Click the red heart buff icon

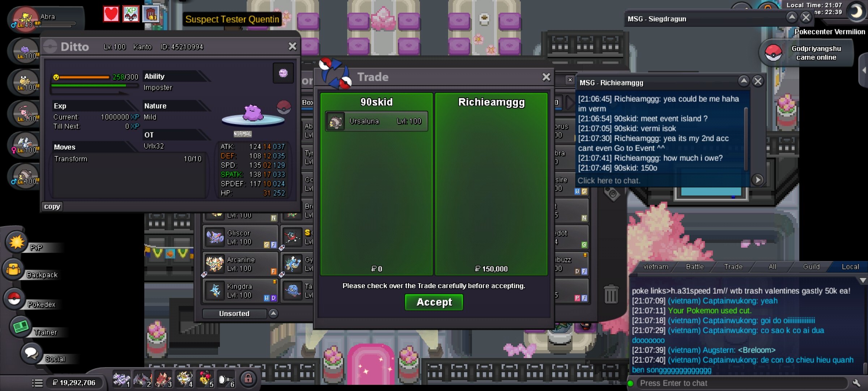click(x=111, y=14)
